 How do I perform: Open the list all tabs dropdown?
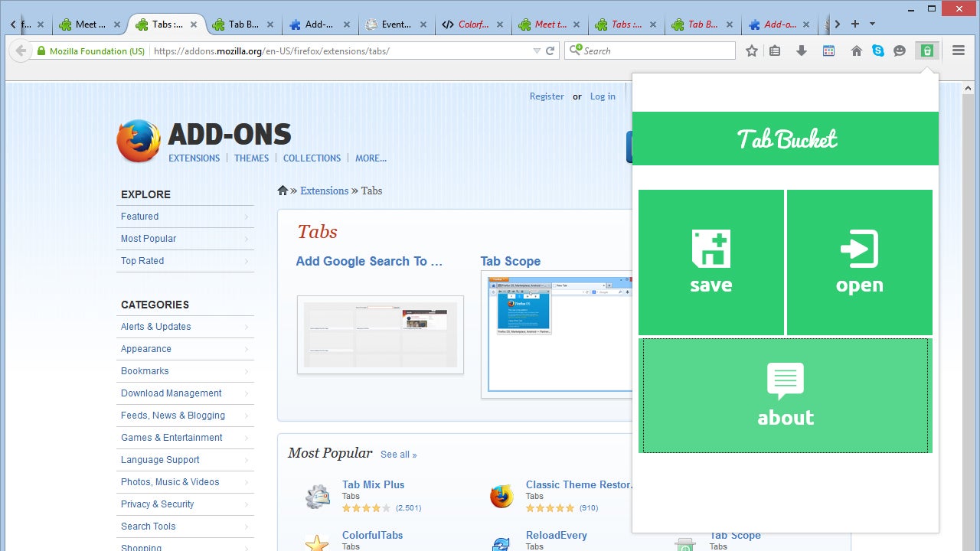click(x=872, y=24)
